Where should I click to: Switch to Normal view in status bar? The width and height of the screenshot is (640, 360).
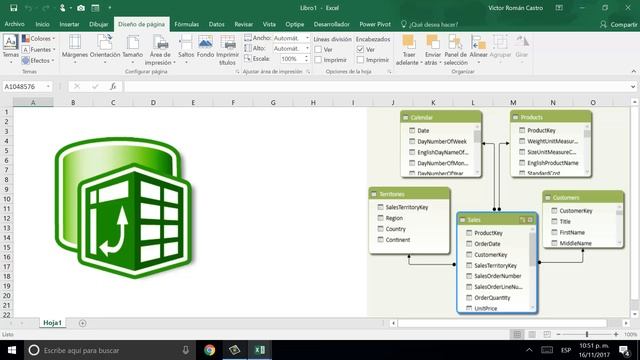pyautogui.click(x=517, y=334)
